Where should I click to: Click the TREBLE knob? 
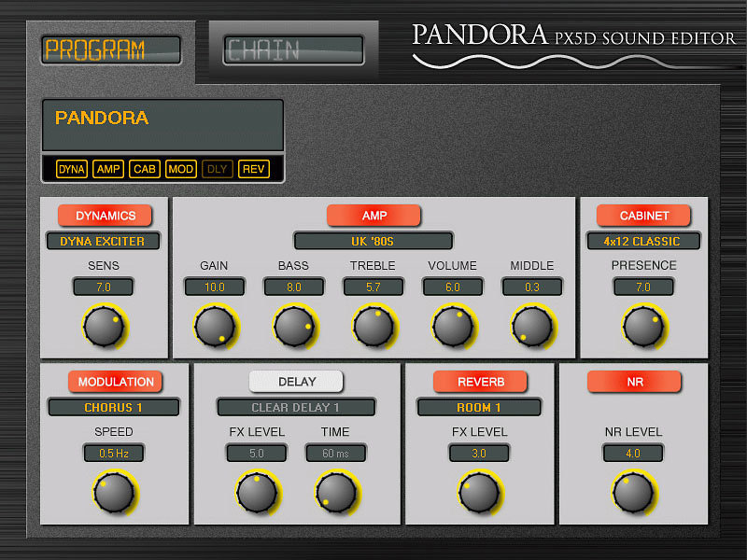click(x=373, y=326)
